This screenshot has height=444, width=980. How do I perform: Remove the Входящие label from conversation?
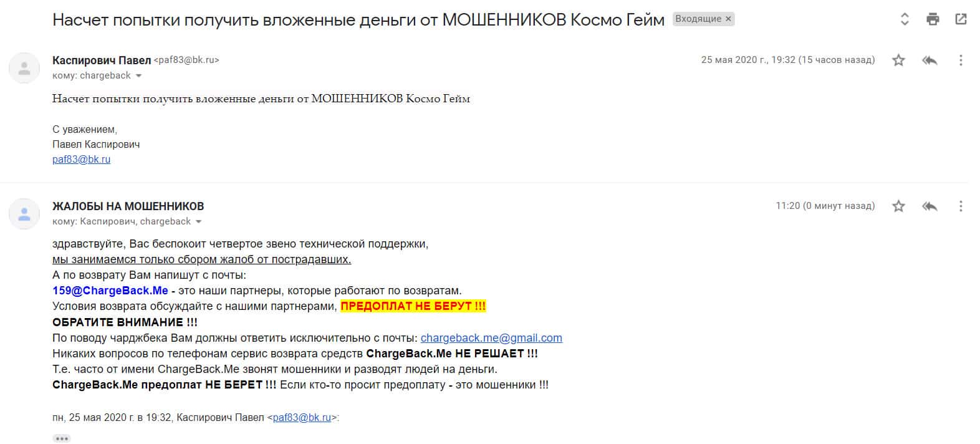728,19
